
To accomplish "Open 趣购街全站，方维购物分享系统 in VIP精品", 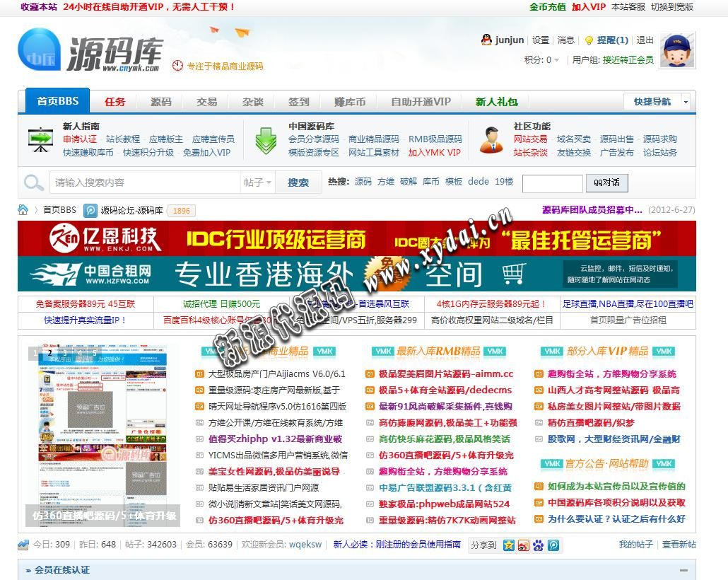I will click(x=612, y=374).
